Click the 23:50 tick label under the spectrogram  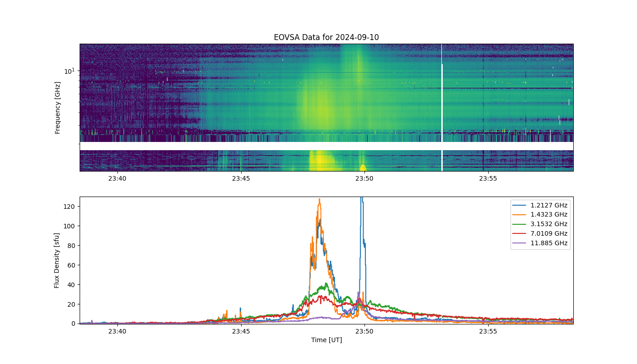pos(364,178)
